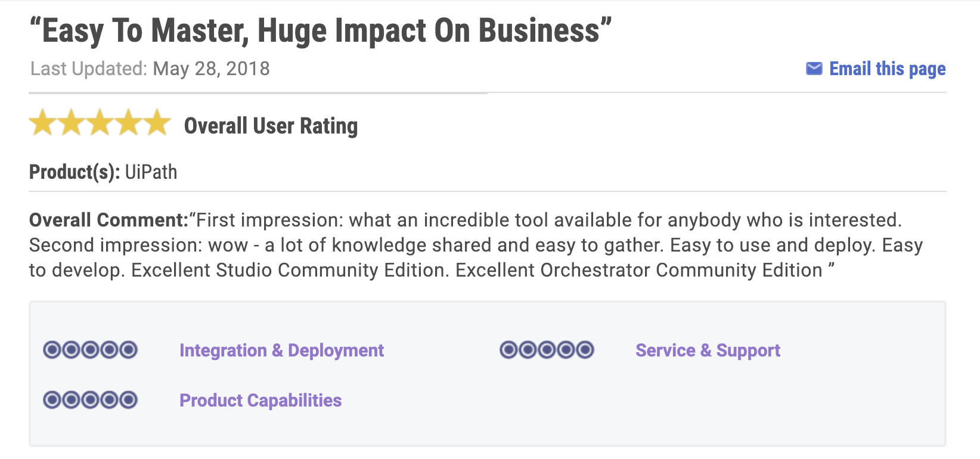Click the UiPath product name
This screenshot has height=459, width=980.
tap(151, 172)
